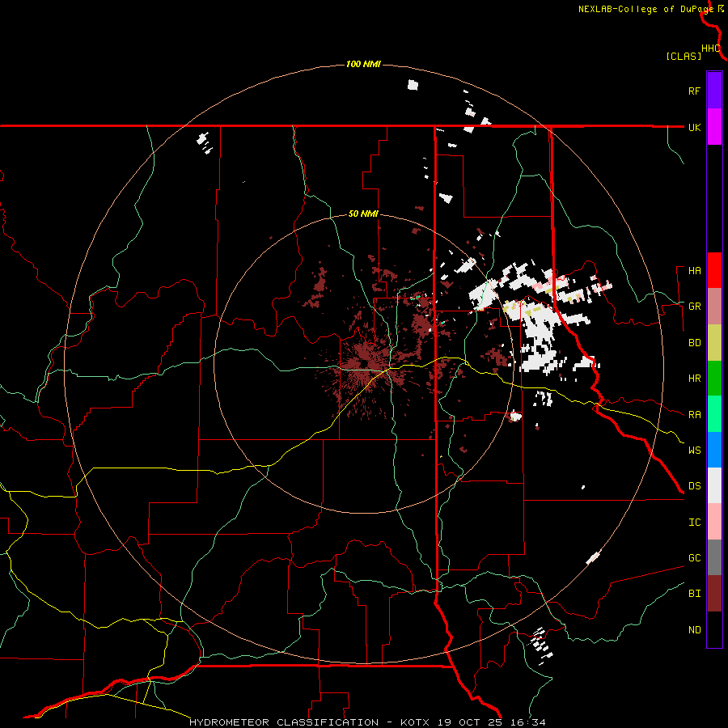The image size is (728, 728).
Task: Click the 'GC' legend label
Action: (694, 558)
